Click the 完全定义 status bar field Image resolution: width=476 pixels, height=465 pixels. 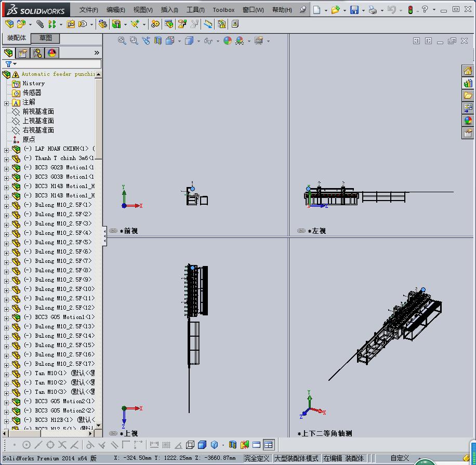coord(257,458)
